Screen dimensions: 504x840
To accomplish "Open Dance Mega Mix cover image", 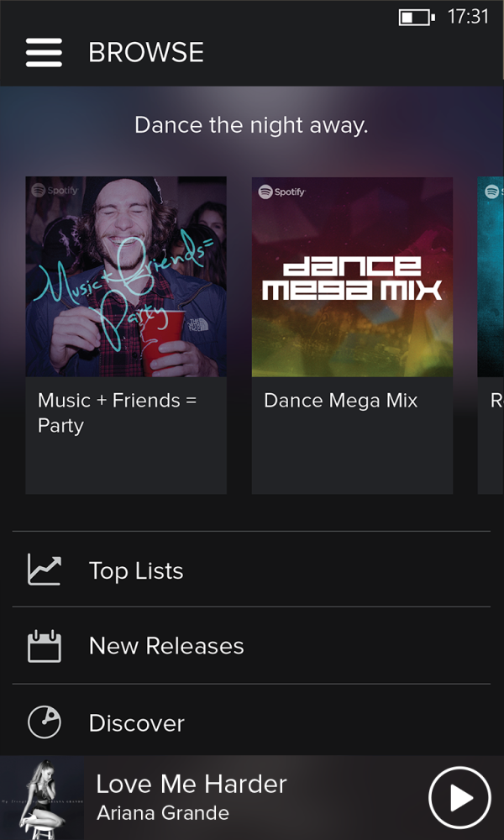I will click(352, 276).
